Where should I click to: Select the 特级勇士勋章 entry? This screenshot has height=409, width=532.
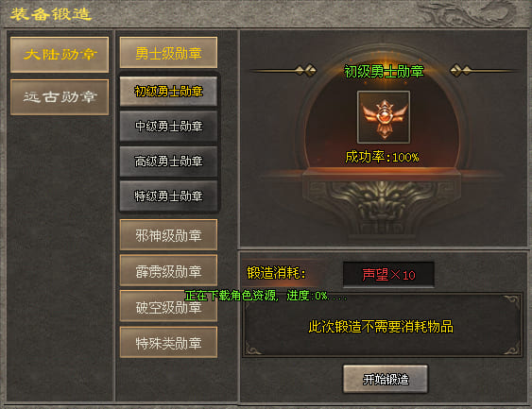pyautogui.click(x=168, y=196)
